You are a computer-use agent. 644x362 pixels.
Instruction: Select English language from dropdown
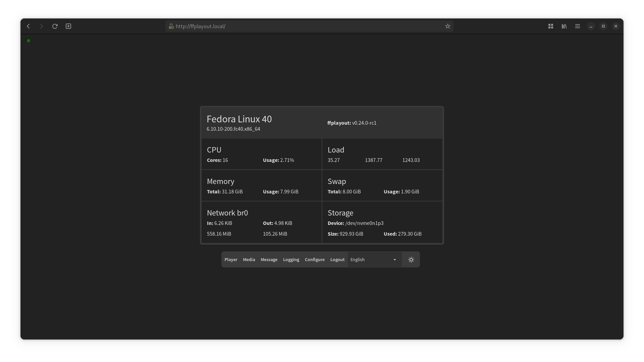click(373, 259)
